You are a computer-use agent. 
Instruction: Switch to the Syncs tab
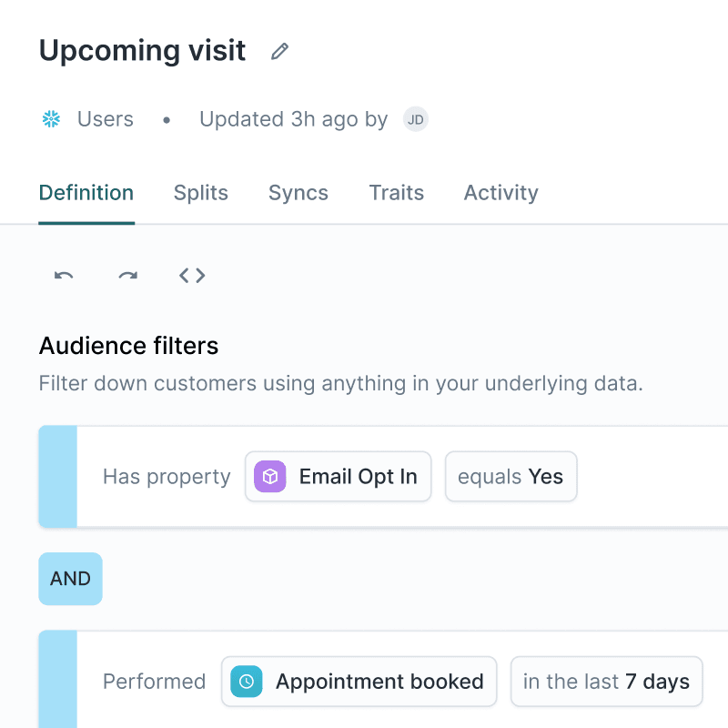click(x=298, y=192)
